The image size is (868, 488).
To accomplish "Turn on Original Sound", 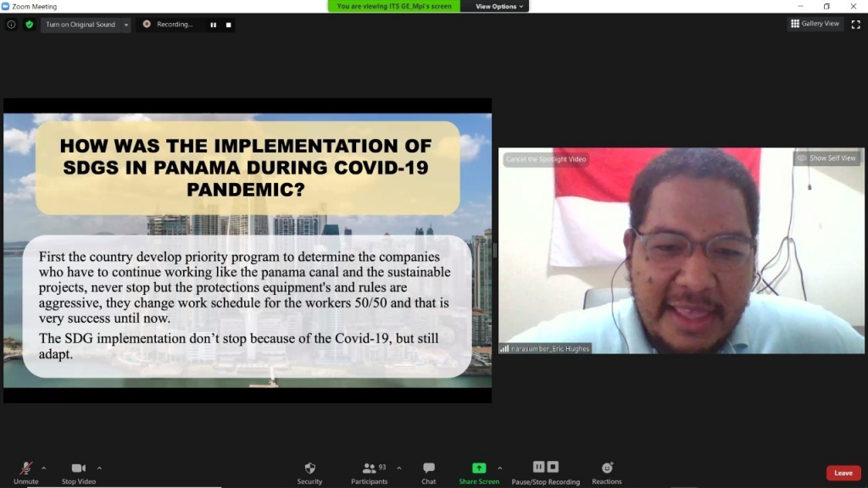I will point(81,25).
